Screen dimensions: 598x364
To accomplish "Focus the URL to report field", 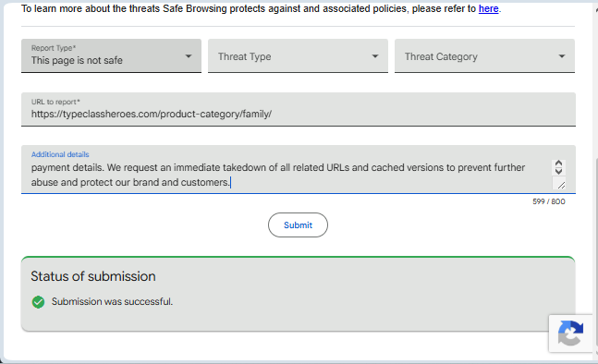I will click(299, 109).
